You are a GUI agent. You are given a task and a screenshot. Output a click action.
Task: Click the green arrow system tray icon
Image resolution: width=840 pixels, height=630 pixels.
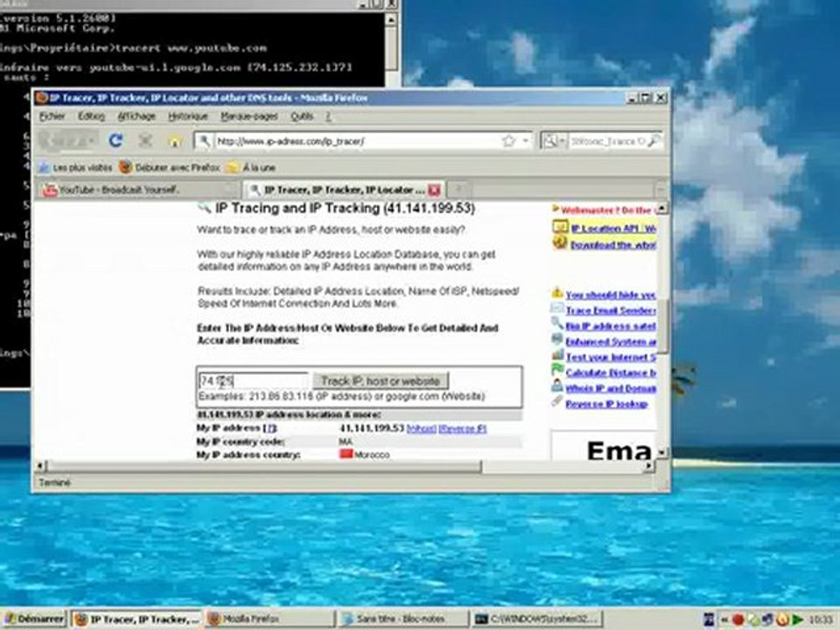coord(798,619)
